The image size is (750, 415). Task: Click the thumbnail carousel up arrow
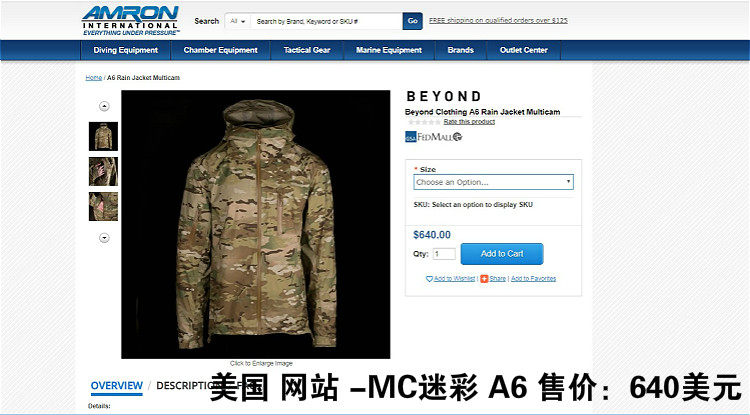104,106
